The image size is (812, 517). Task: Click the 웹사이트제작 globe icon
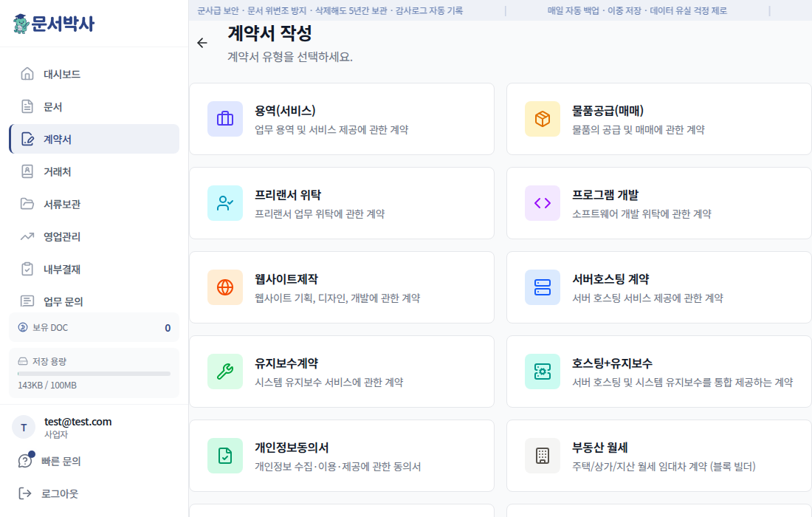[224, 287]
